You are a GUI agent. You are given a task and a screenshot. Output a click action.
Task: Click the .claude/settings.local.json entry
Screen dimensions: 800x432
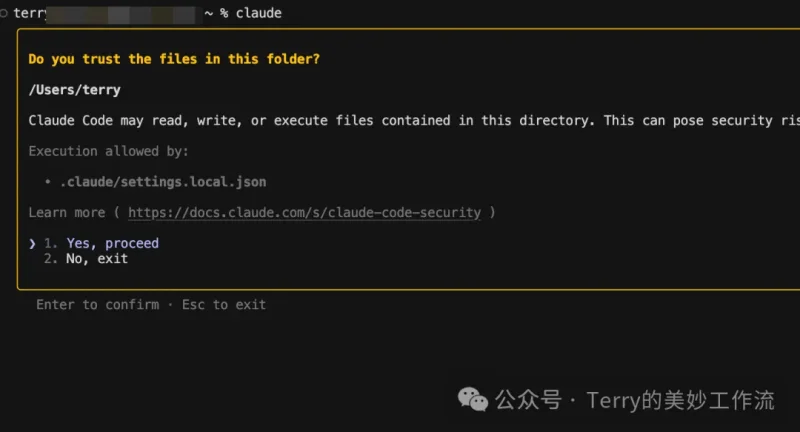coord(163,182)
